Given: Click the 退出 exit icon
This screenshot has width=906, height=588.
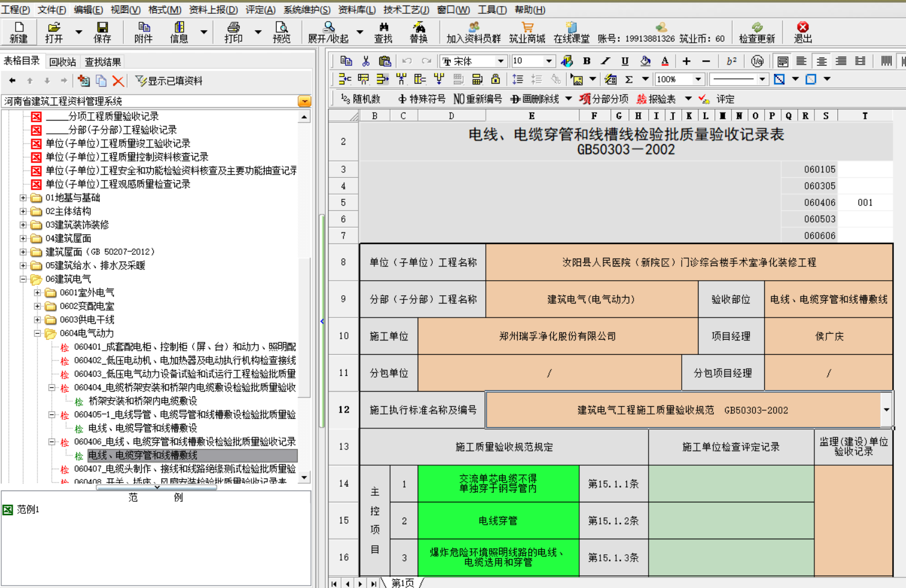Looking at the screenshot, I should 803,32.
